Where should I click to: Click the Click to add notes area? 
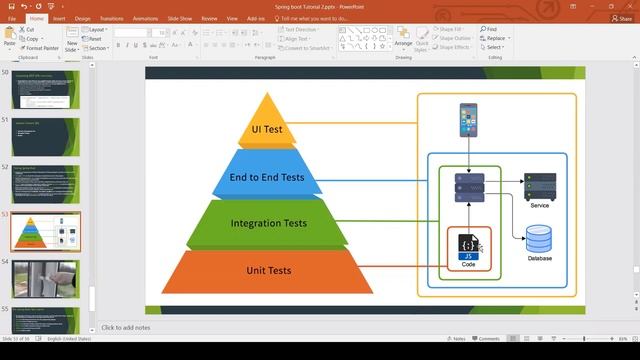[126, 327]
